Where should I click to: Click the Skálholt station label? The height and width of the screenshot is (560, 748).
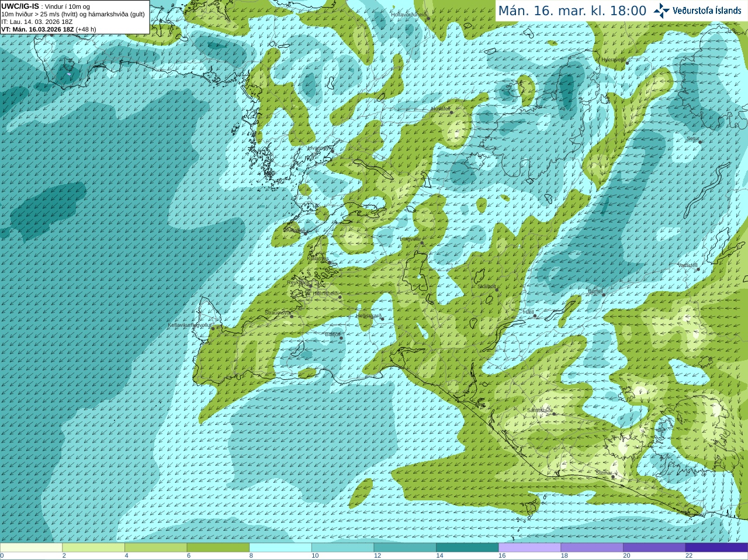click(x=487, y=286)
